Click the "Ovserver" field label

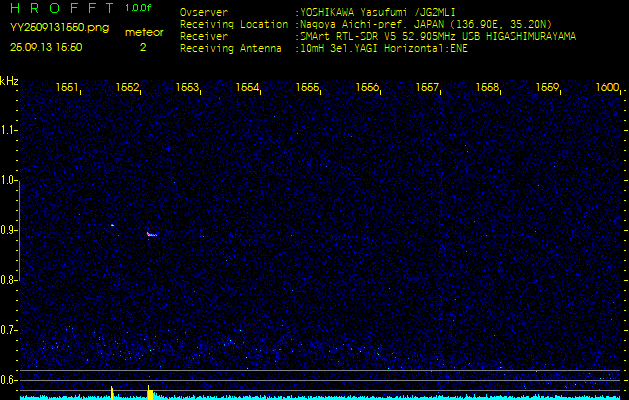click(204, 13)
